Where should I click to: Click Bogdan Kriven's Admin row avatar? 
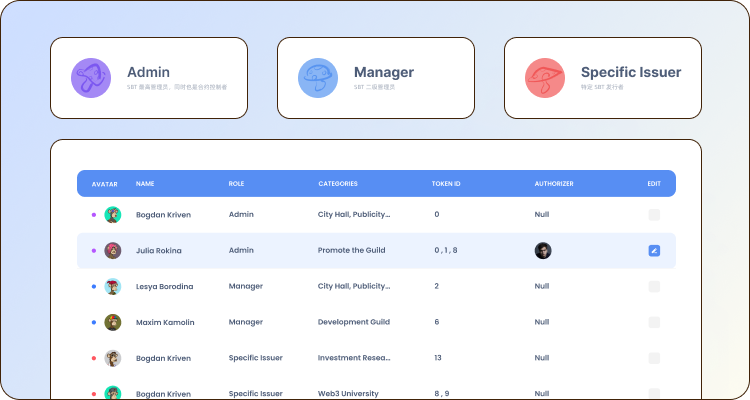pos(113,215)
